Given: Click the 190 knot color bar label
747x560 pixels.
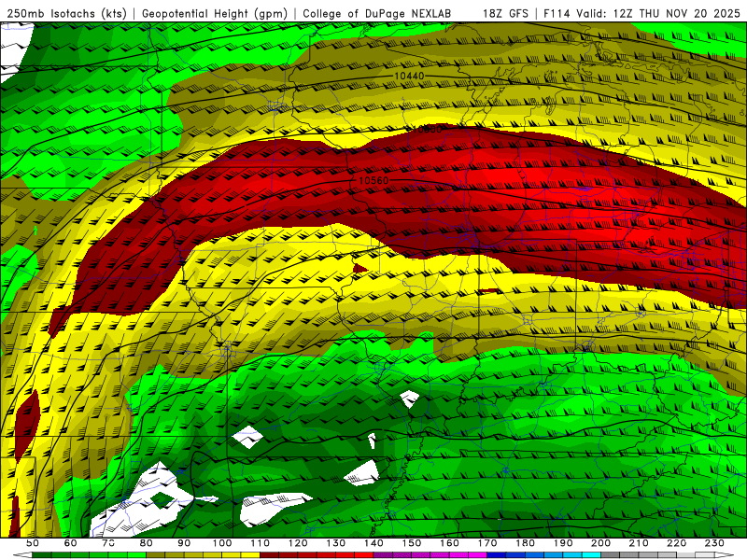Looking at the screenshot, I should [x=563, y=543].
